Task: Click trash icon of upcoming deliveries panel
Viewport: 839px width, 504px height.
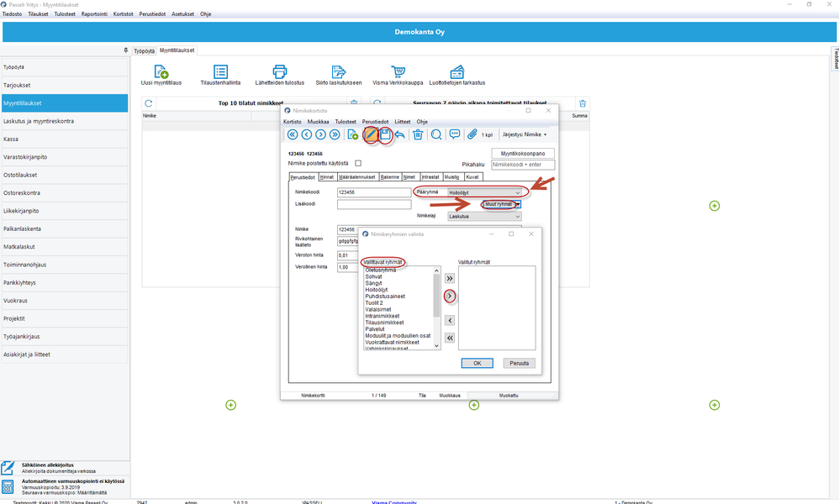Action: pyautogui.click(x=583, y=103)
